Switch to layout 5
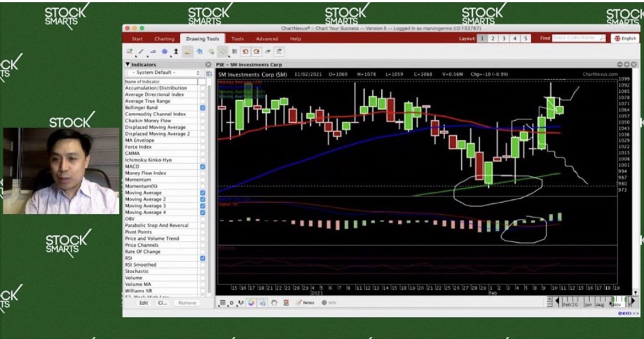The height and width of the screenshot is (339, 644). tap(526, 38)
